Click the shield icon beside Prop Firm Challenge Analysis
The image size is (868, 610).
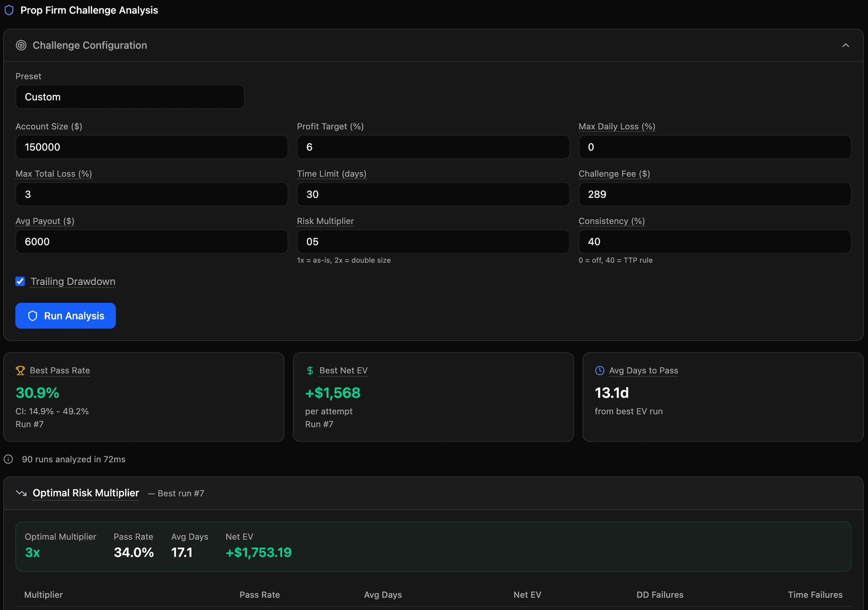(9, 10)
